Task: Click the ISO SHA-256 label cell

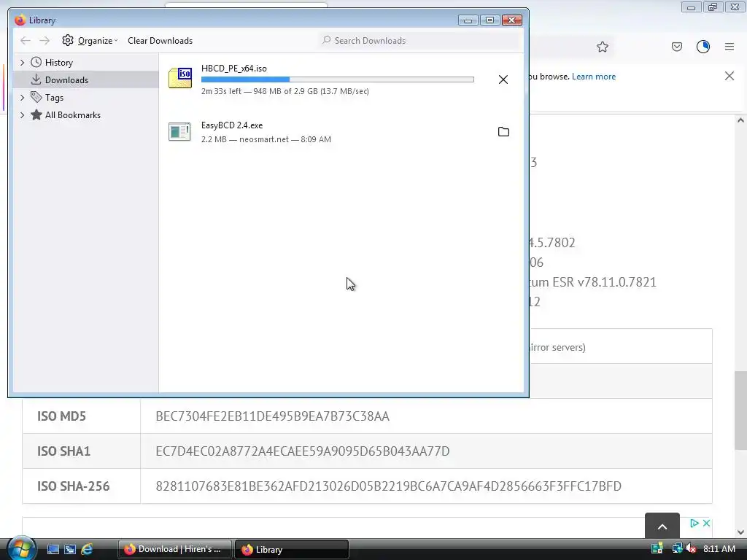Action: [82, 486]
